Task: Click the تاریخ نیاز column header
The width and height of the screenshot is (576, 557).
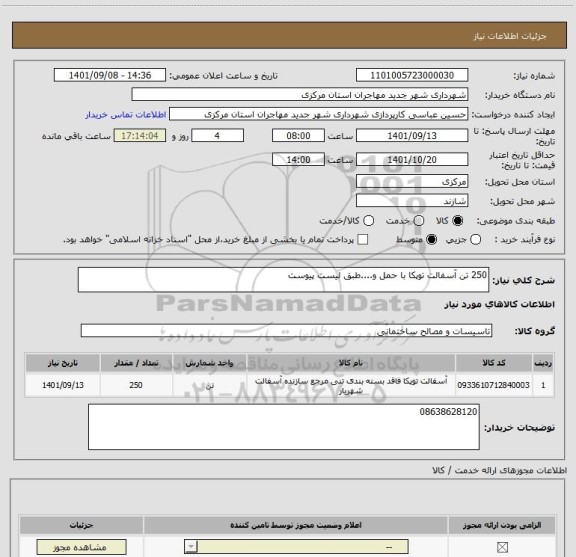Action: point(63,363)
